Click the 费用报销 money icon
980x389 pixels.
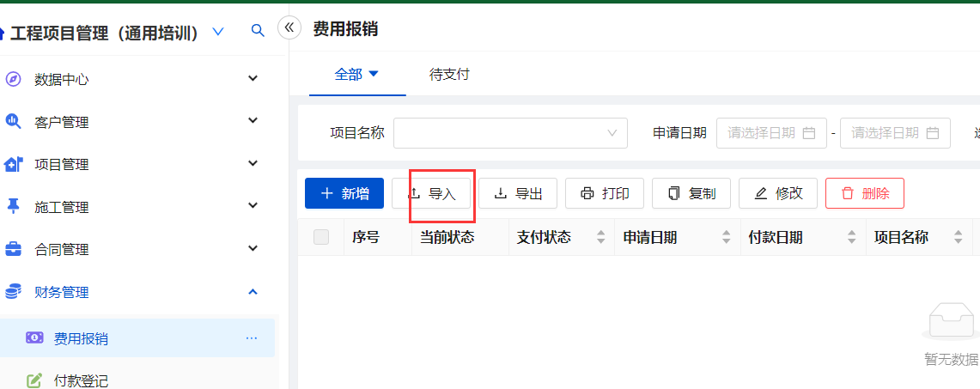click(x=34, y=337)
